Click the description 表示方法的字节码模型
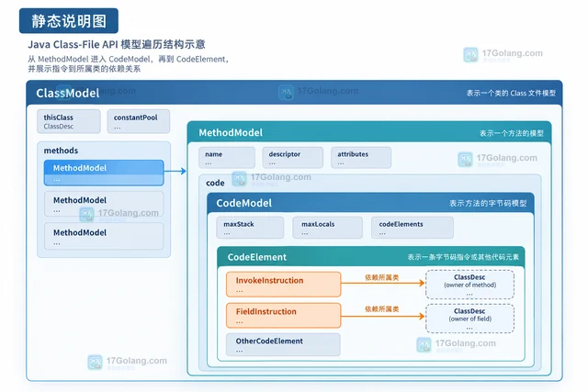Image resolution: width=588 pixels, height=392 pixels. pyautogui.click(x=488, y=204)
